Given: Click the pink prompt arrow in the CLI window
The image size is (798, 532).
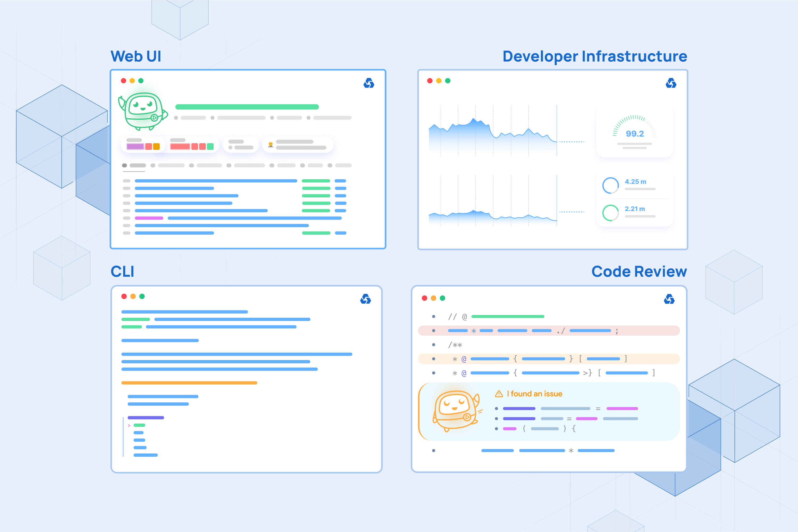Looking at the screenshot, I should 129,425.
